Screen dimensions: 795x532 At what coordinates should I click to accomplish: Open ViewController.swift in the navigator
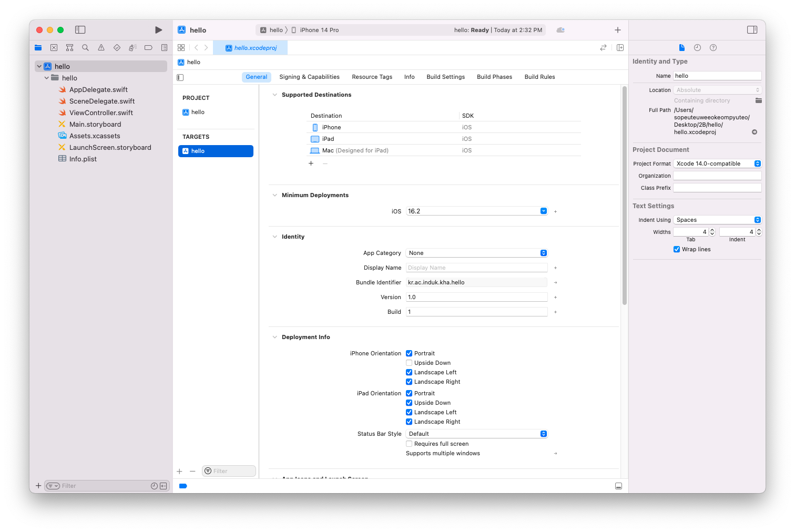pyautogui.click(x=101, y=112)
